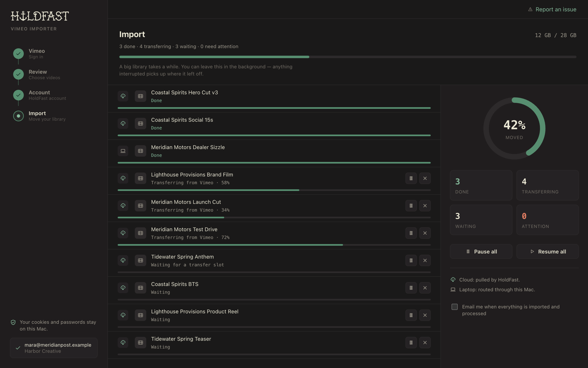Click the cloud icon for Lighthouse Provisions Brand Film
The image size is (588, 368).
123,178
